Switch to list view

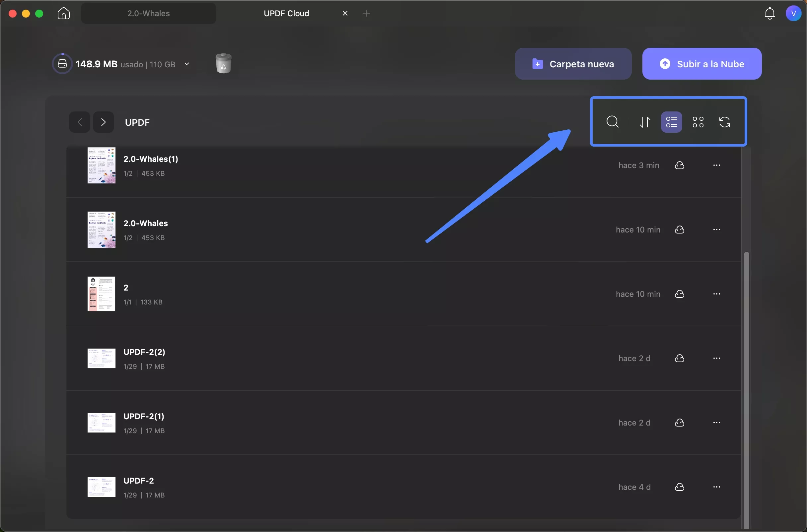coord(671,122)
